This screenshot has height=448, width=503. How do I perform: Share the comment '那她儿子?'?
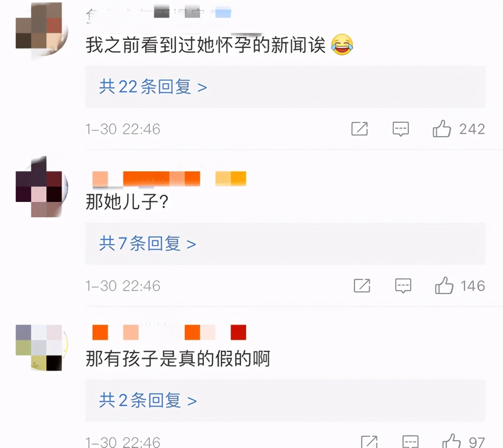(362, 286)
